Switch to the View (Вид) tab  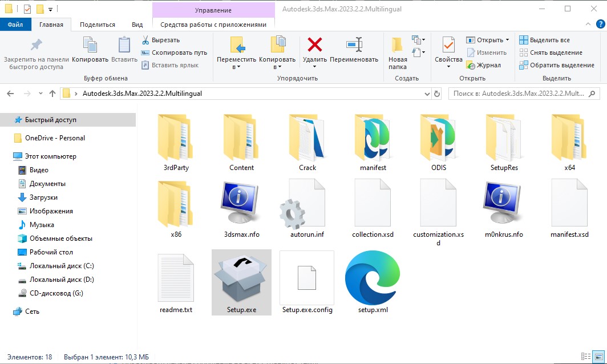click(137, 25)
